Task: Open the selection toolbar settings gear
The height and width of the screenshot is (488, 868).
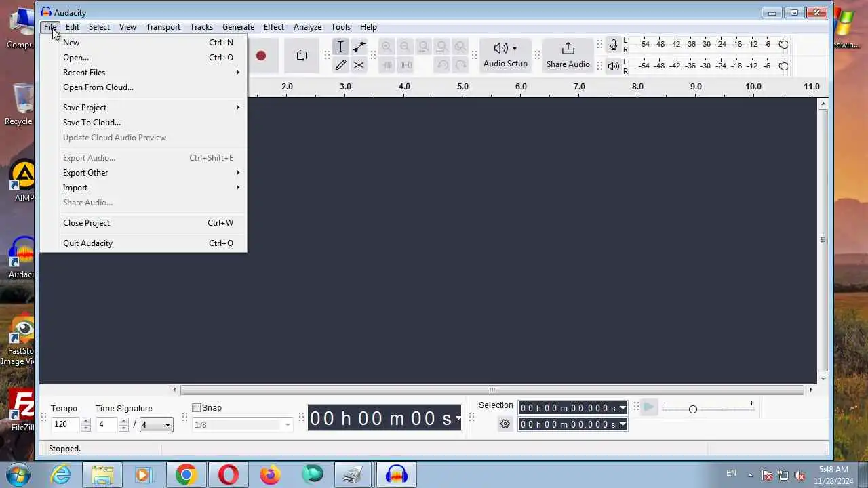Action: click(x=505, y=424)
